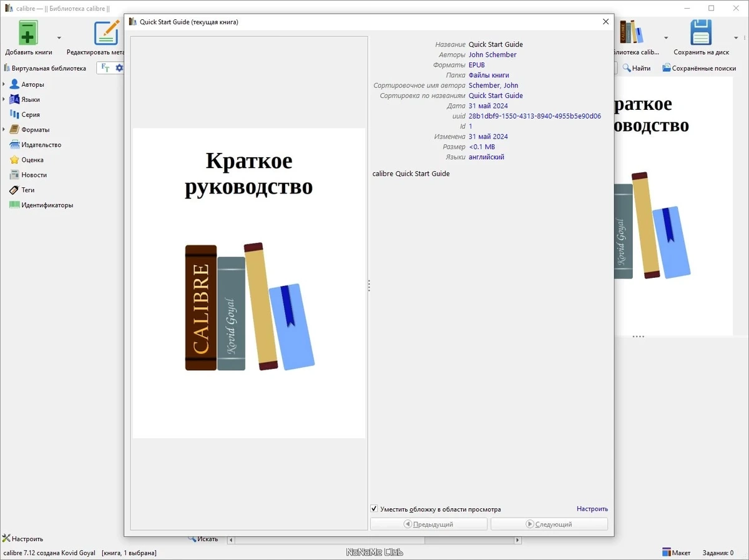Click the Издательство text label

(x=41, y=145)
